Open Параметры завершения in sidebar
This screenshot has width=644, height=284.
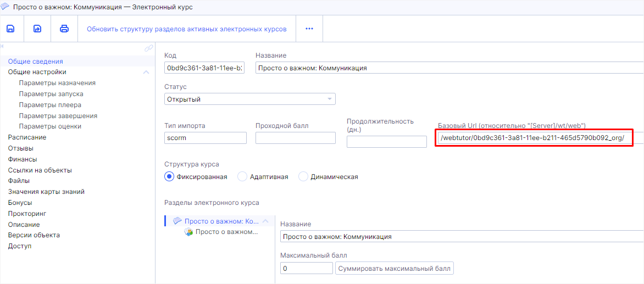point(58,116)
